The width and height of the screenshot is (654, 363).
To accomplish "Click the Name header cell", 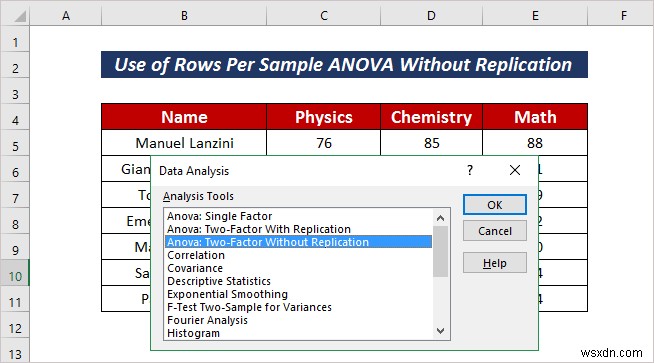I will [x=184, y=117].
